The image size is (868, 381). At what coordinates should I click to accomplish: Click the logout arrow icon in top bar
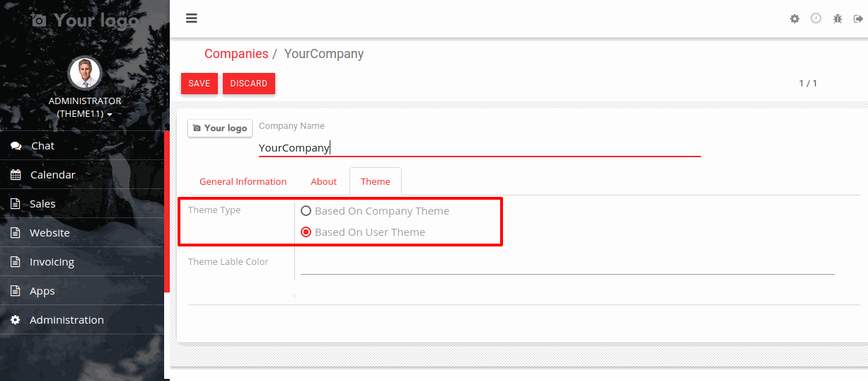[x=858, y=18]
